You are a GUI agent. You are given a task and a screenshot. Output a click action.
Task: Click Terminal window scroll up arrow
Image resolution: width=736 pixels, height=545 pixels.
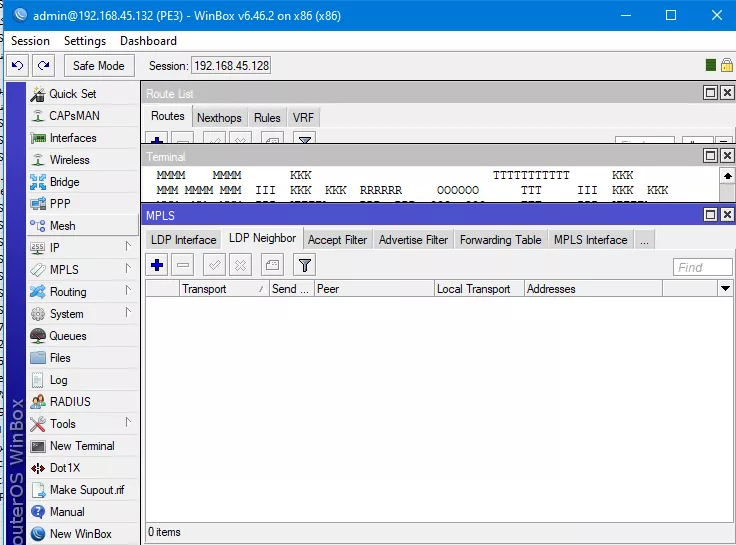(x=727, y=176)
